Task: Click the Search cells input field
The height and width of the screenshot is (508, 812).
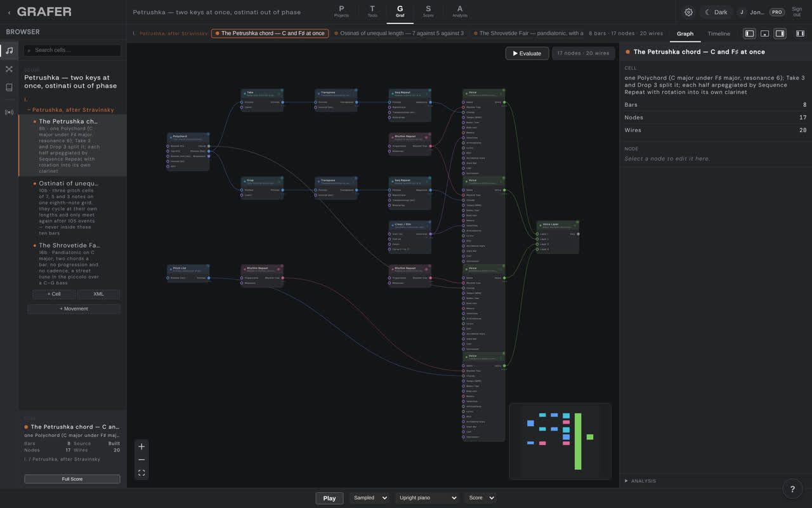Action: coord(72,50)
